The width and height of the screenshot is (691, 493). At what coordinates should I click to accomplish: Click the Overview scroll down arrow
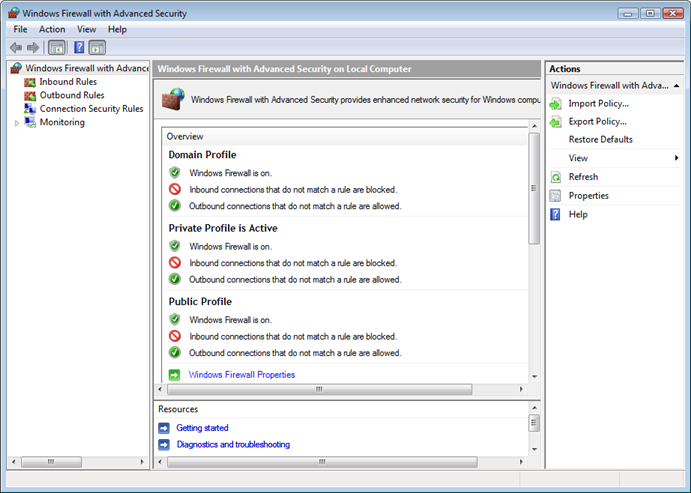[x=535, y=377]
